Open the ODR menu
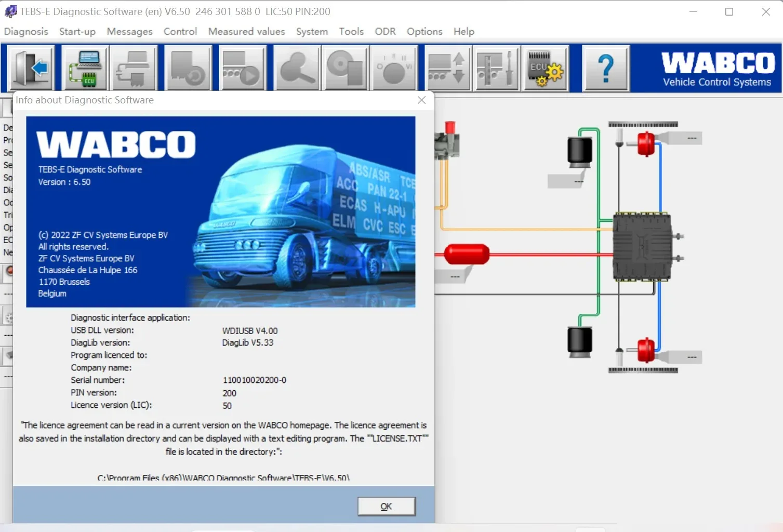783x532 pixels. click(x=385, y=31)
